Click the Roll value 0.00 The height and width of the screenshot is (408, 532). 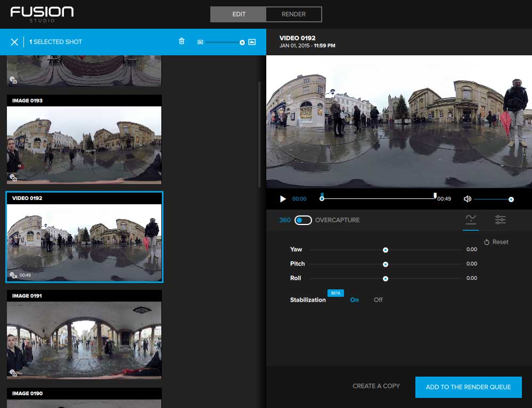pos(472,278)
